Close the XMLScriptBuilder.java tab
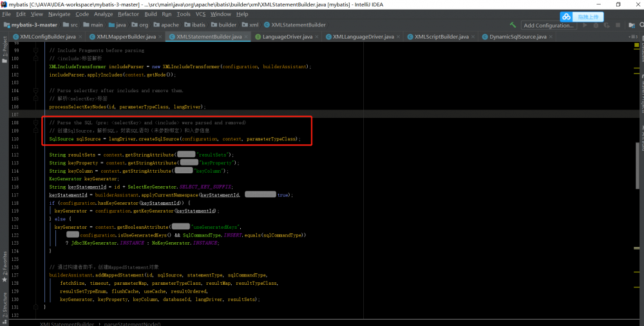Screen dimensions: 644x326 (x=473, y=37)
